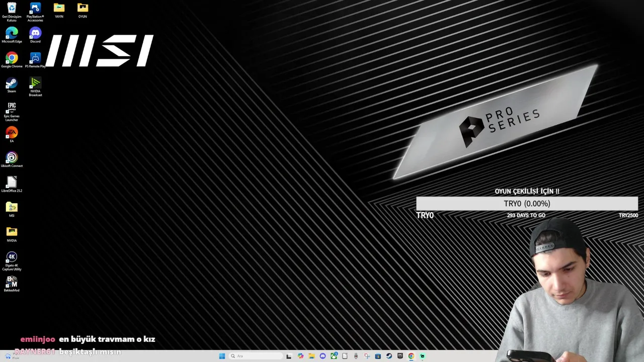Launch Steam from desktop shortcut
This screenshot has height=362, width=644.
click(12, 85)
